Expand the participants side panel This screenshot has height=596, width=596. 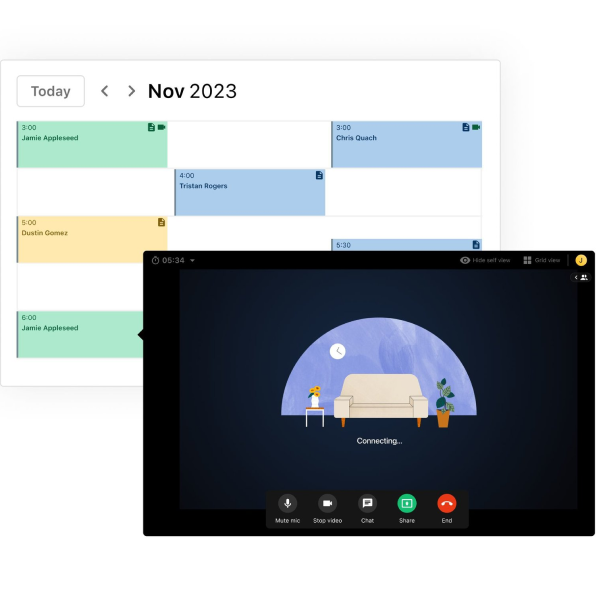581,277
